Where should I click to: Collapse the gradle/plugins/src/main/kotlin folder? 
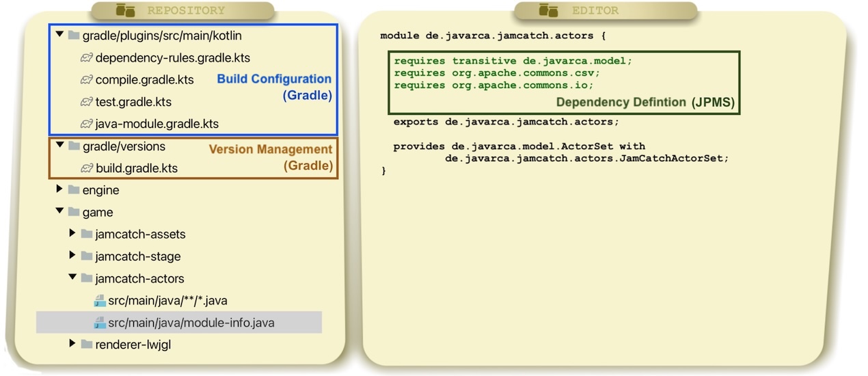tap(59, 34)
